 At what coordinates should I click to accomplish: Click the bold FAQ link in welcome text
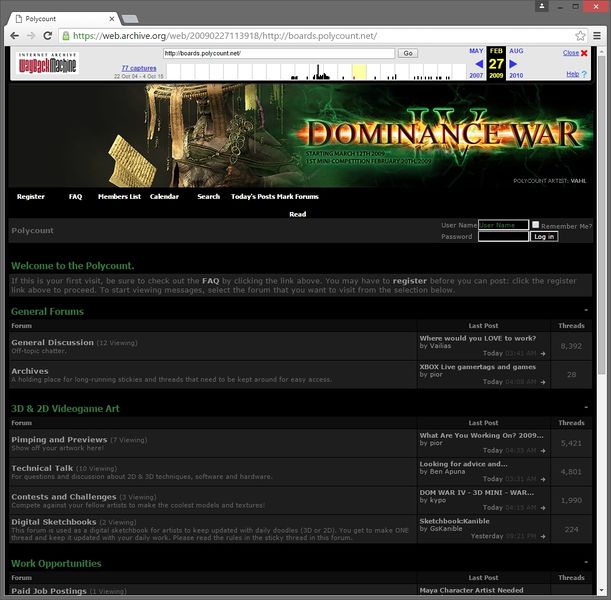(210, 281)
